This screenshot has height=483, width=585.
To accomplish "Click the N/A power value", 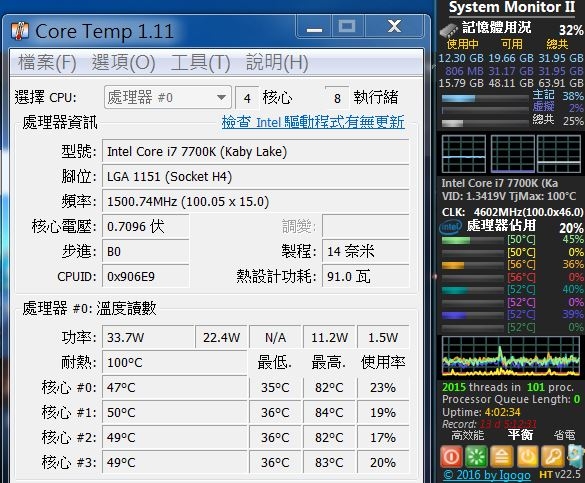I will (x=275, y=338).
